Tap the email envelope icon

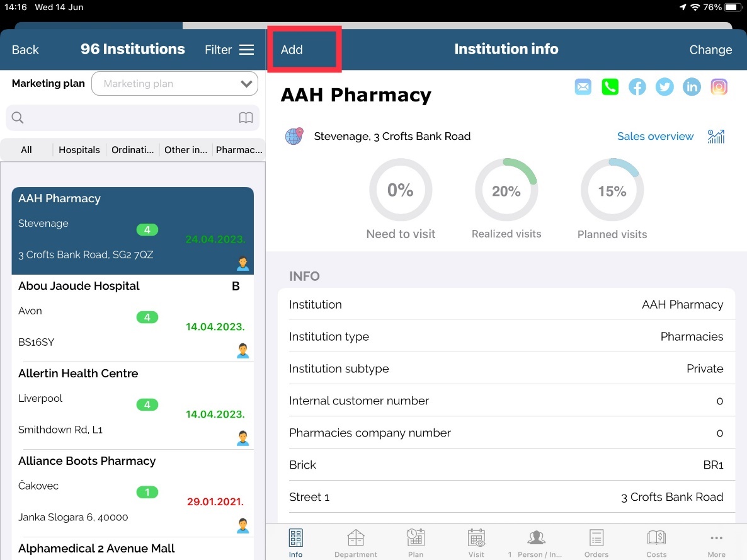[x=583, y=87]
